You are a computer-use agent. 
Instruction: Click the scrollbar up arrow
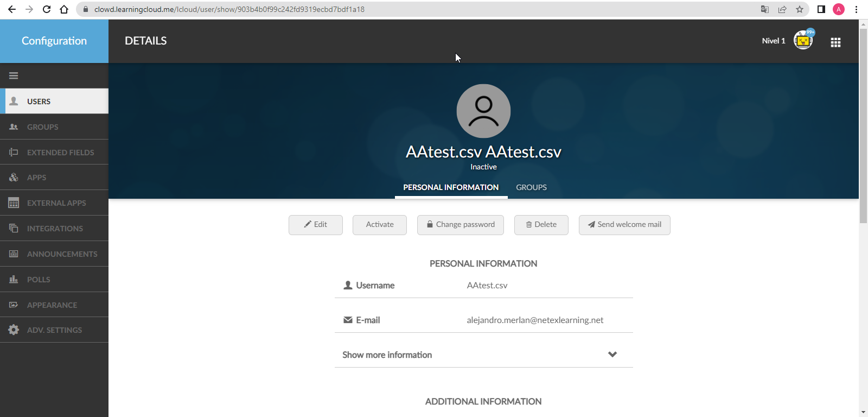point(863,24)
